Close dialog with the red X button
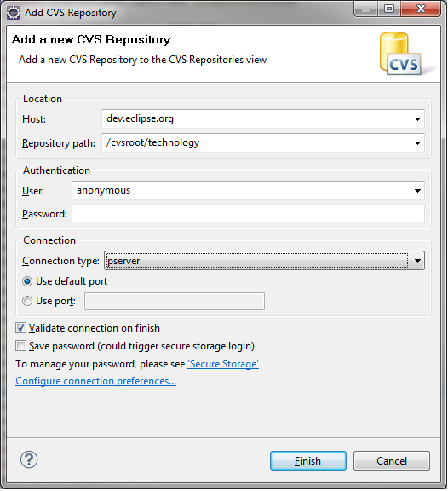This screenshot has height=491, width=448. [421, 9]
